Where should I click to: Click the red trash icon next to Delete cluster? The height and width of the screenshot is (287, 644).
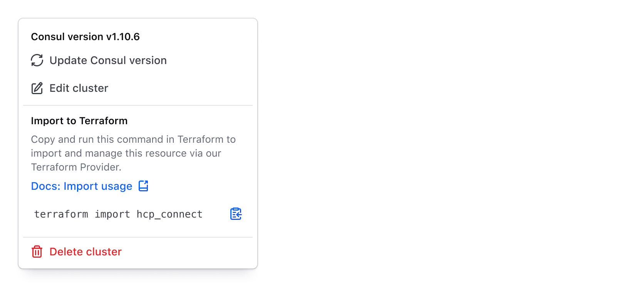point(37,252)
